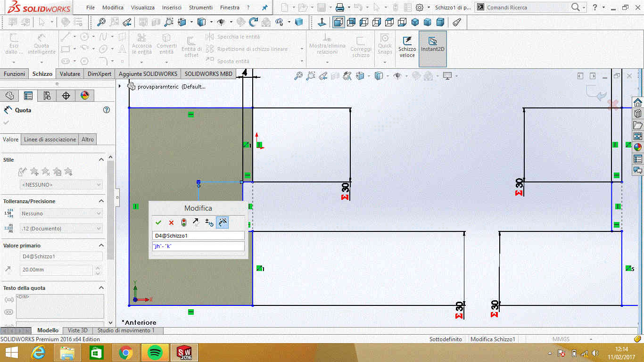Open the File menu

click(x=91, y=8)
